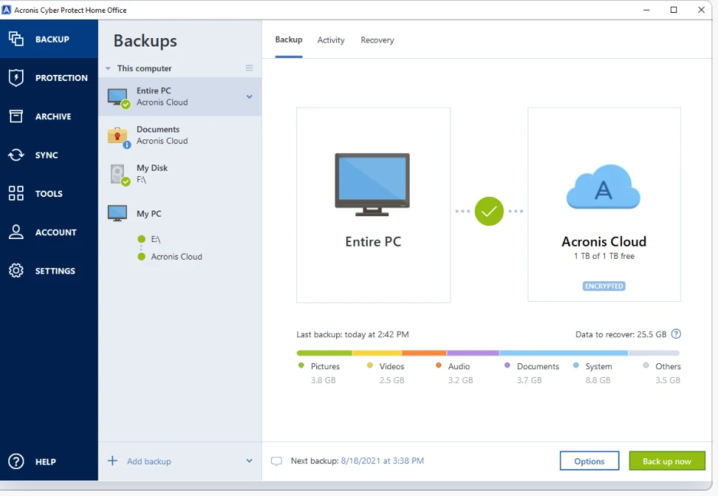Go to the TOOLS section
The image size is (718, 496).
pos(49,193)
